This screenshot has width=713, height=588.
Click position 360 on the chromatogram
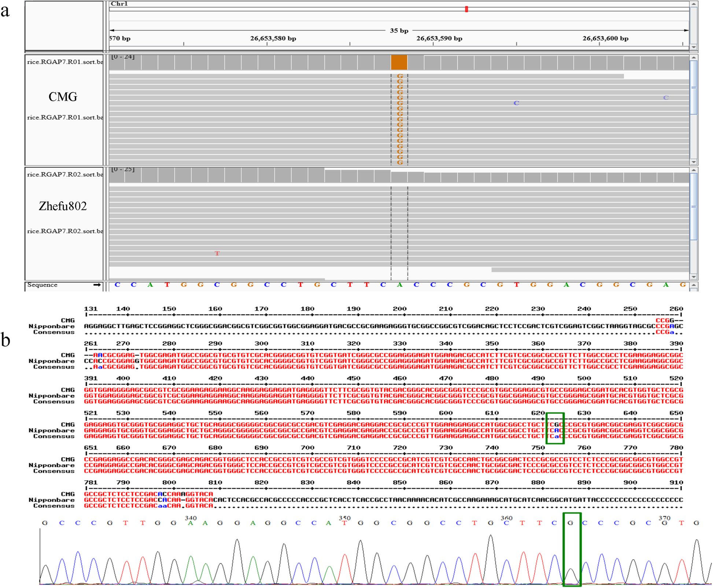click(x=506, y=518)
